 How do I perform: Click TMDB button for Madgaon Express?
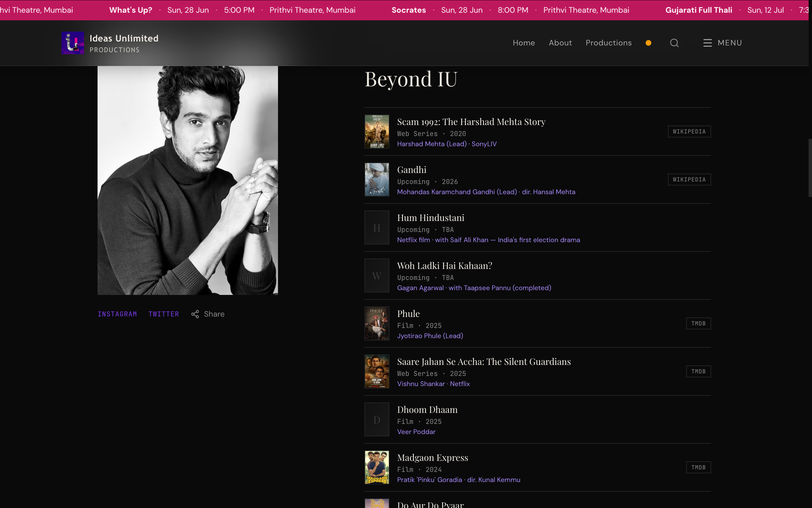(x=698, y=467)
